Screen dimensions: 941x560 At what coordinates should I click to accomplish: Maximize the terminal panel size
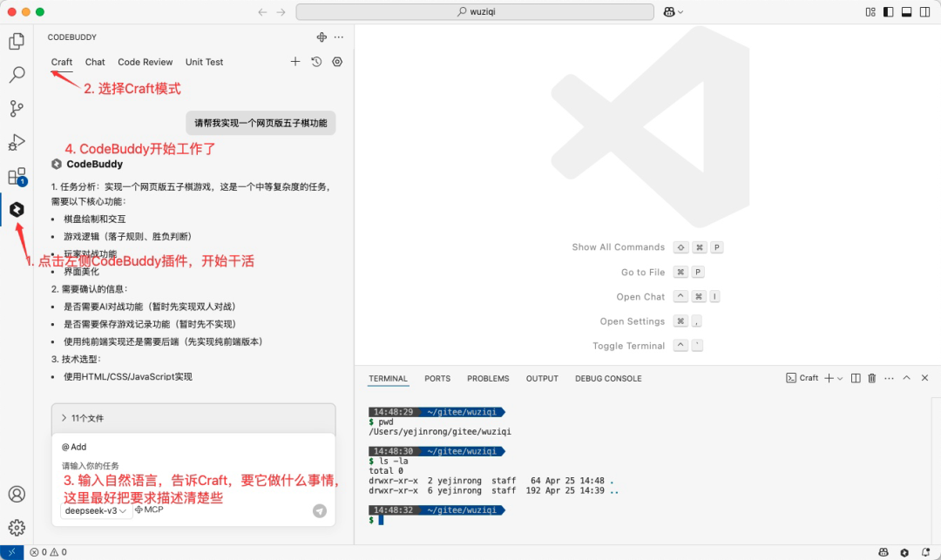pyautogui.click(x=907, y=378)
